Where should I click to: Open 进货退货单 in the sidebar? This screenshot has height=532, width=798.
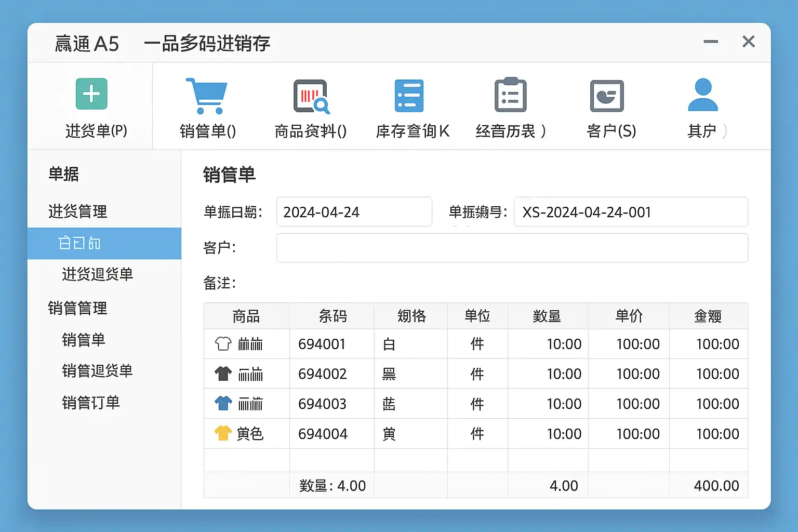[x=97, y=274]
